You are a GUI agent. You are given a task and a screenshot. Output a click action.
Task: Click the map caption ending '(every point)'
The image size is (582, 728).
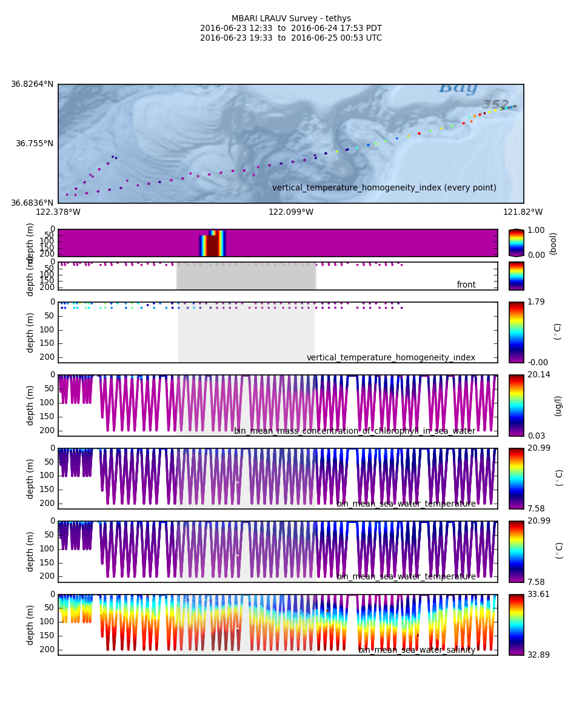click(x=384, y=188)
